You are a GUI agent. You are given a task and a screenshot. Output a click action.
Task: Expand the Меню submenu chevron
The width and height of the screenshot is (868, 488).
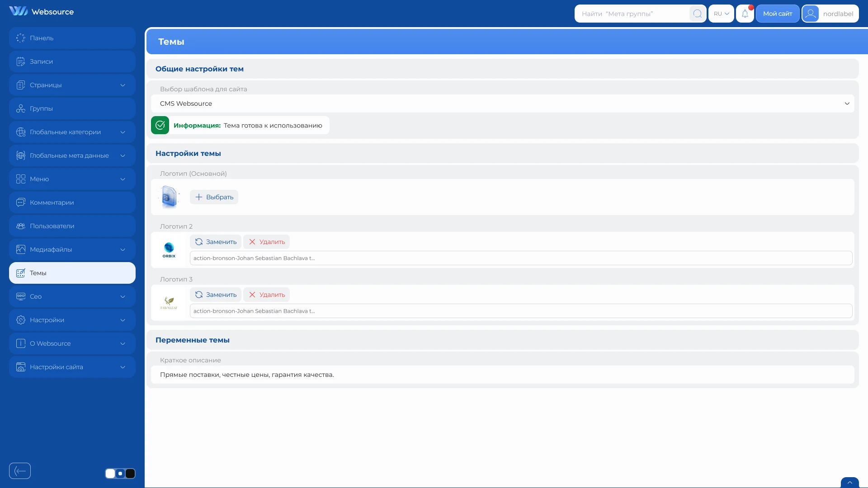click(123, 179)
